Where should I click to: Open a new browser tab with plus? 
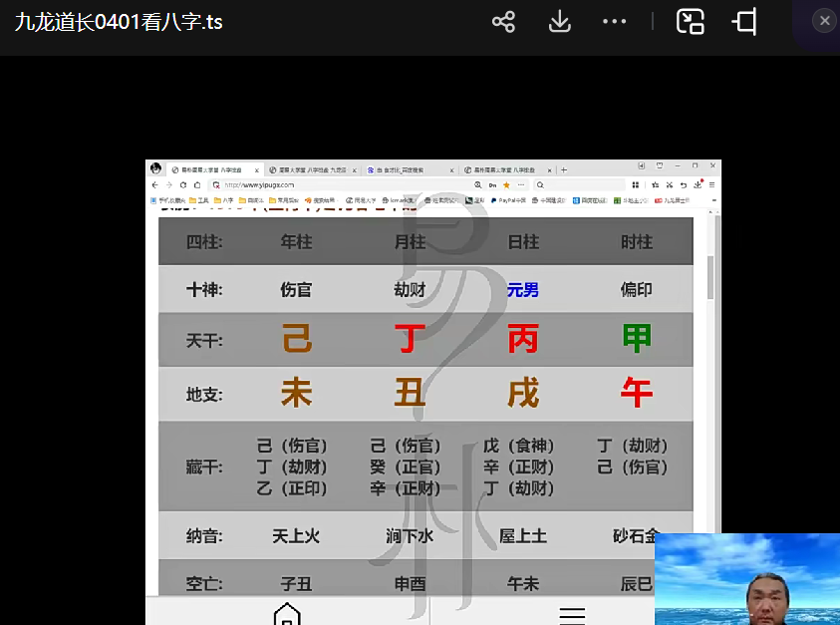pos(564,170)
